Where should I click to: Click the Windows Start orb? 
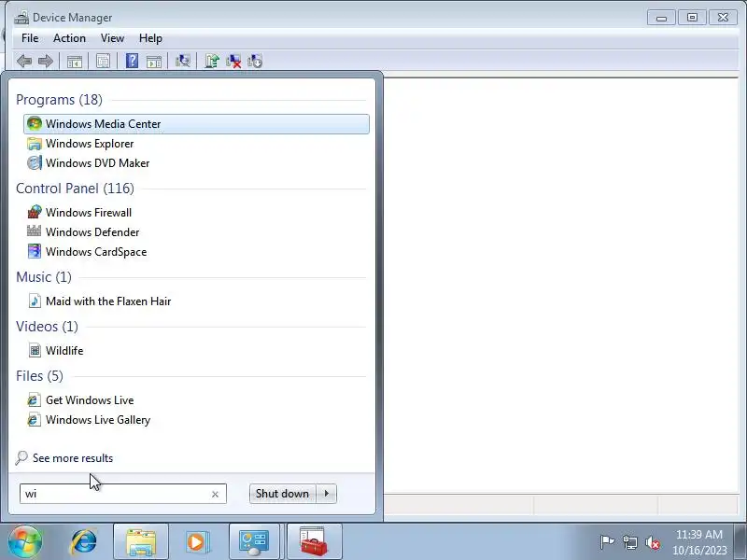click(x=25, y=541)
